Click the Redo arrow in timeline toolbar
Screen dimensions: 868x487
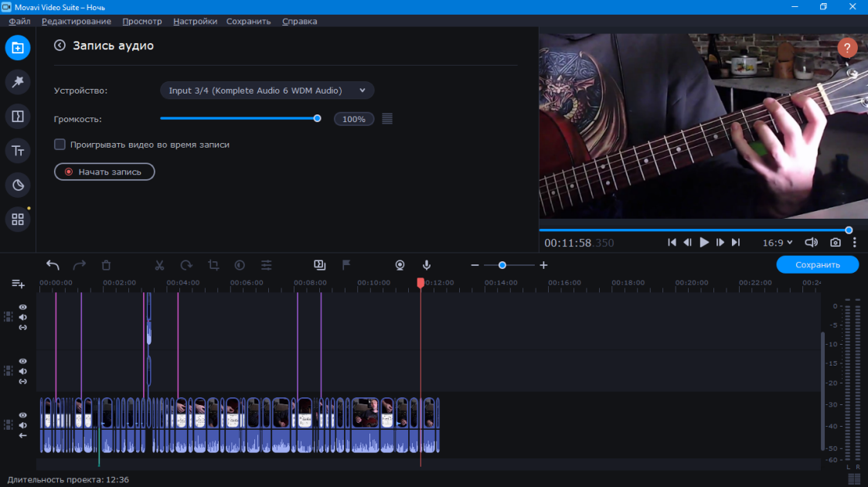pos(79,265)
